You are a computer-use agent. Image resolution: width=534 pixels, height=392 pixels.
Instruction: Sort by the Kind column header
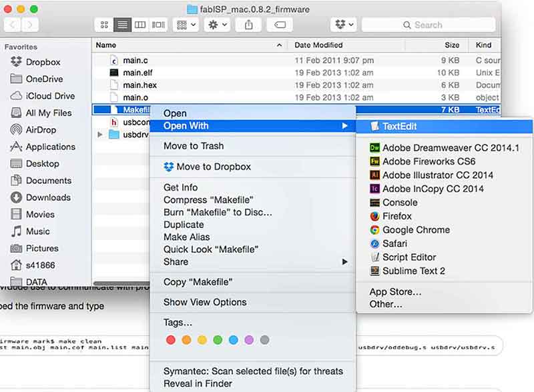[x=483, y=45]
